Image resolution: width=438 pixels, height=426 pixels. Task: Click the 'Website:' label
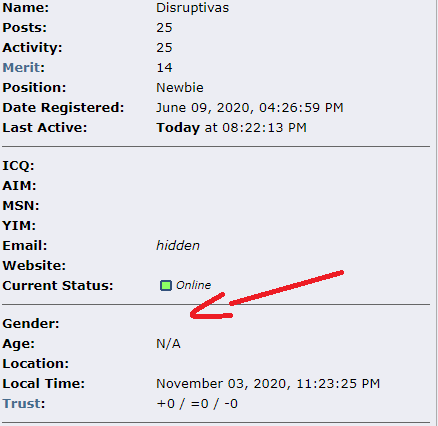point(34,266)
